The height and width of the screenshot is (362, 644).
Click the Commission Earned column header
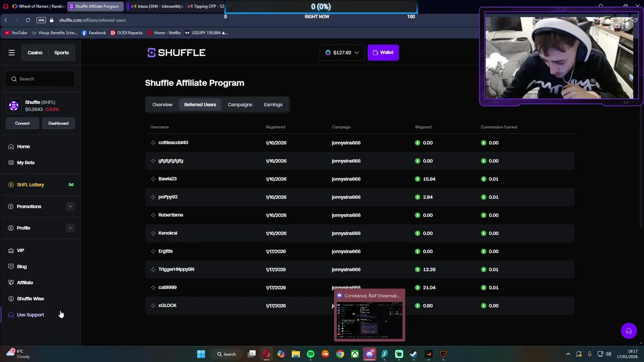coord(499,127)
